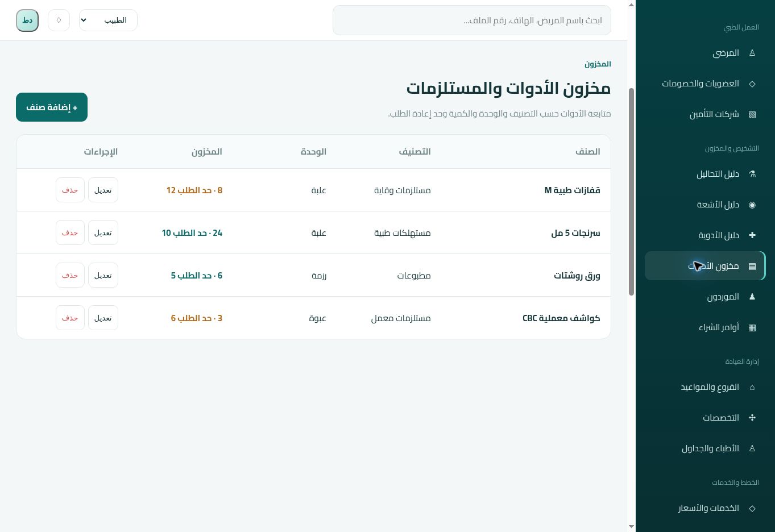Click the رزمة unit cell

pos(319,276)
